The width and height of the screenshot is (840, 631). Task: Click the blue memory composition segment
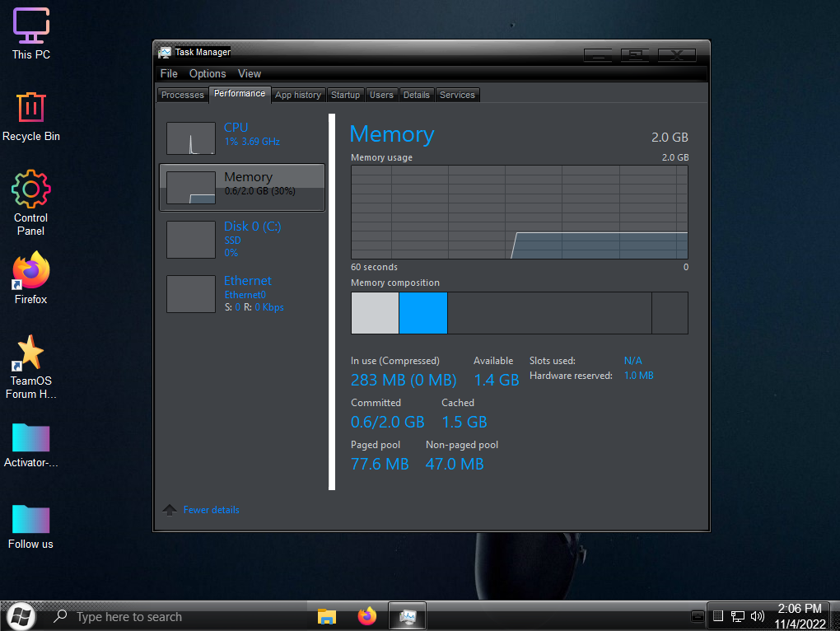point(422,313)
